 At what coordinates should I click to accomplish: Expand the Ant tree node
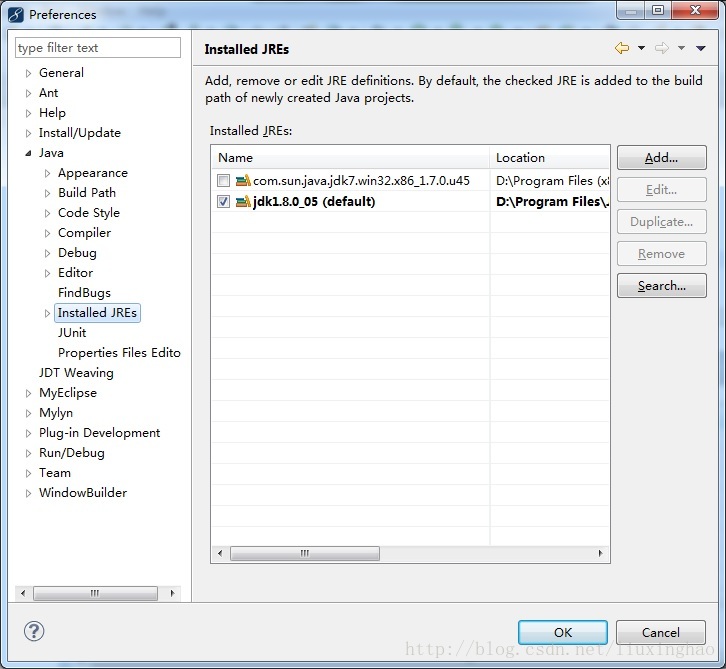(x=29, y=93)
